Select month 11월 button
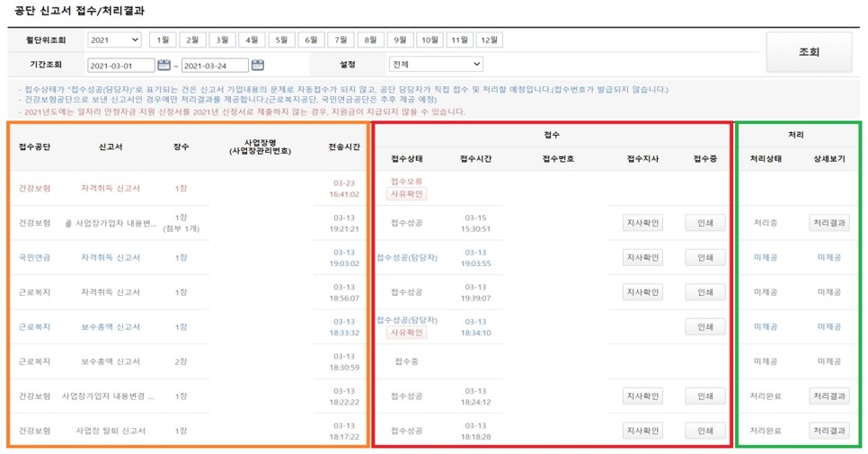 (x=459, y=40)
